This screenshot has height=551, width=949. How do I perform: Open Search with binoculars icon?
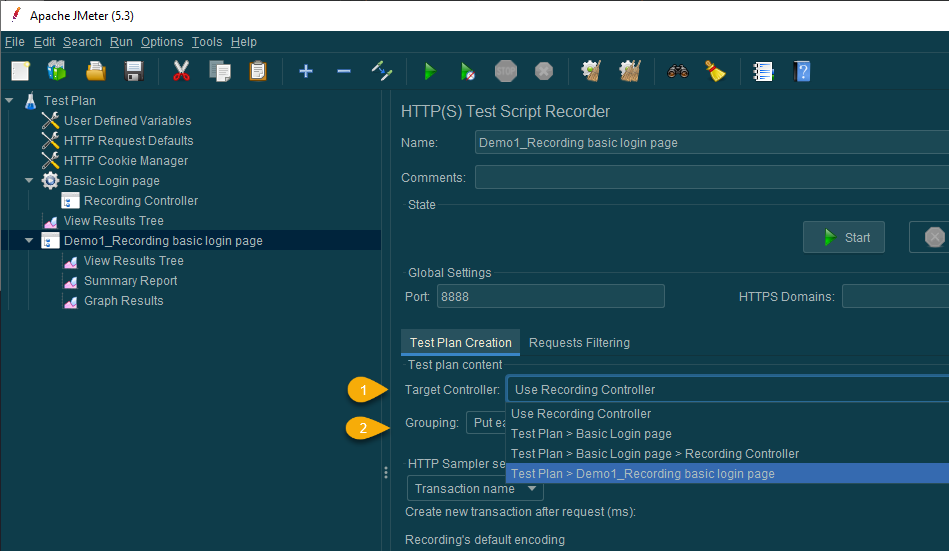678,71
